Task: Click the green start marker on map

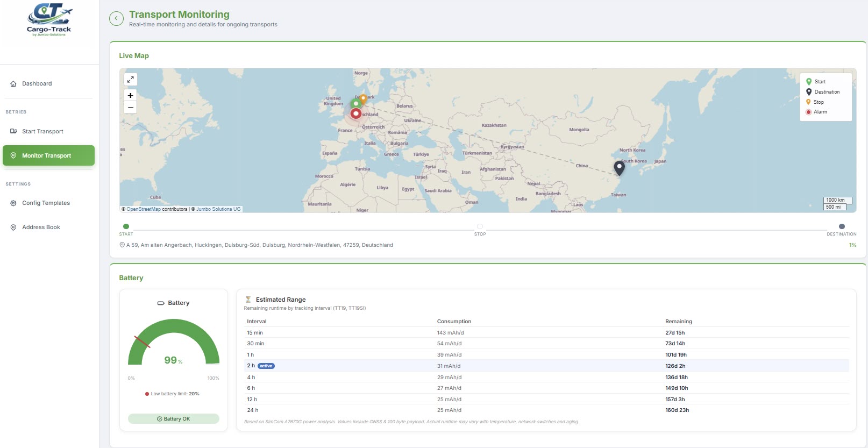Action: pyautogui.click(x=355, y=103)
